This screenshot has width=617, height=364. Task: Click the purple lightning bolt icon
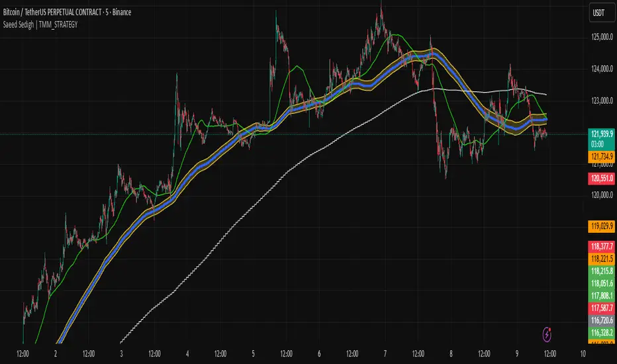tap(547, 334)
